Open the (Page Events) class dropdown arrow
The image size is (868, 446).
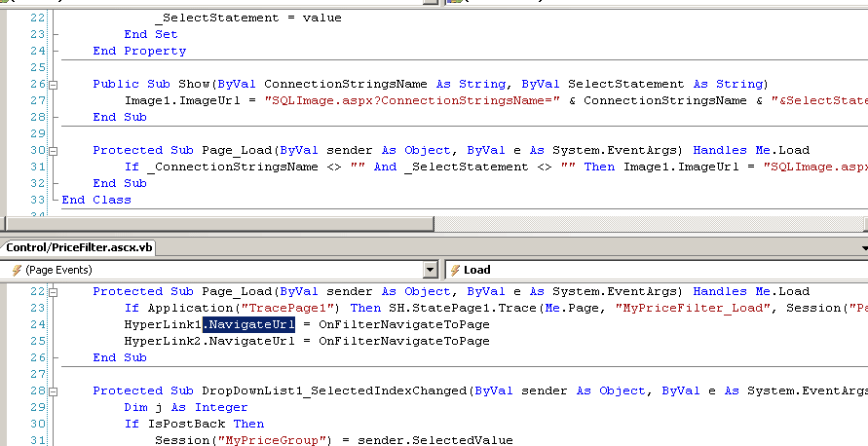[431, 270]
